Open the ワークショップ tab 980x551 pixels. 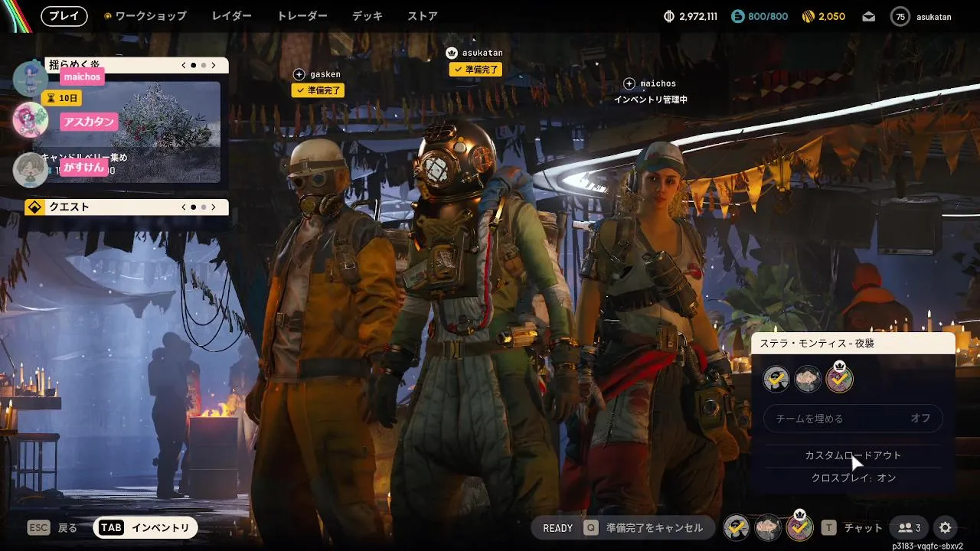click(x=150, y=16)
